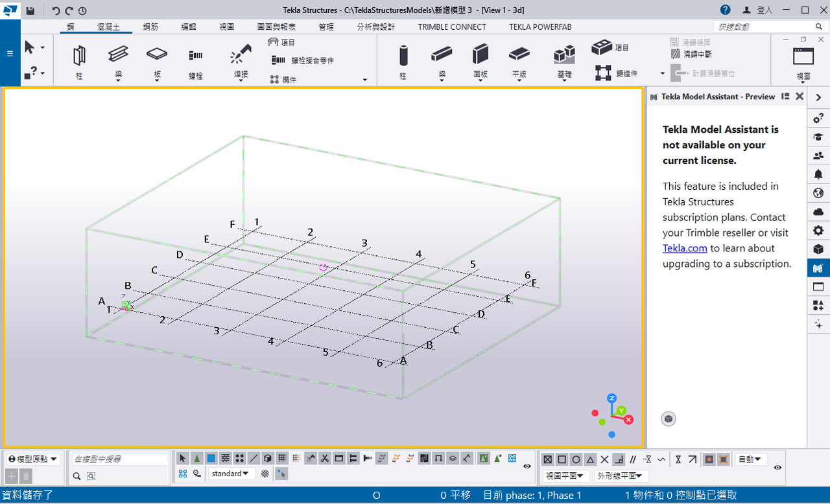Open the TRIMBLE CONNECT tab
The image size is (830, 504).
(x=452, y=27)
